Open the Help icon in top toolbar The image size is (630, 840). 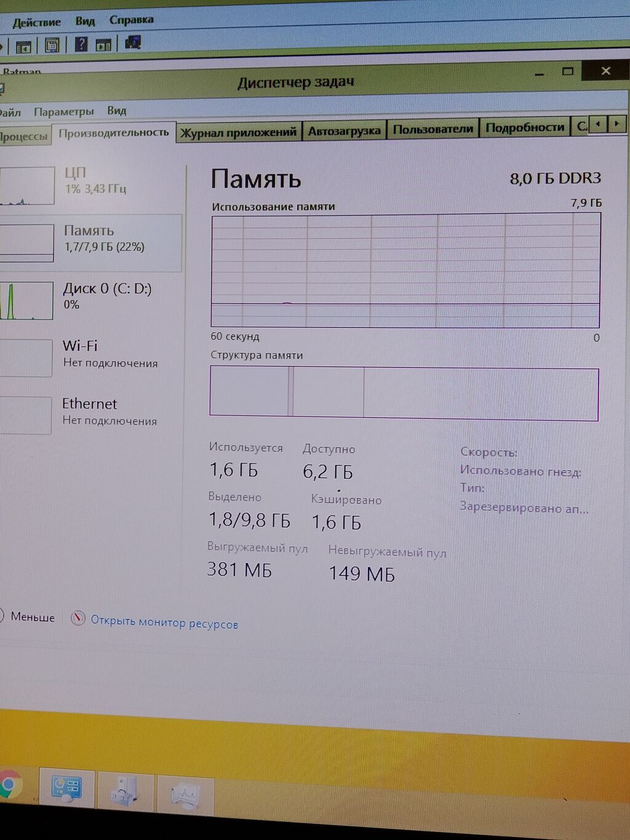click(81, 44)
